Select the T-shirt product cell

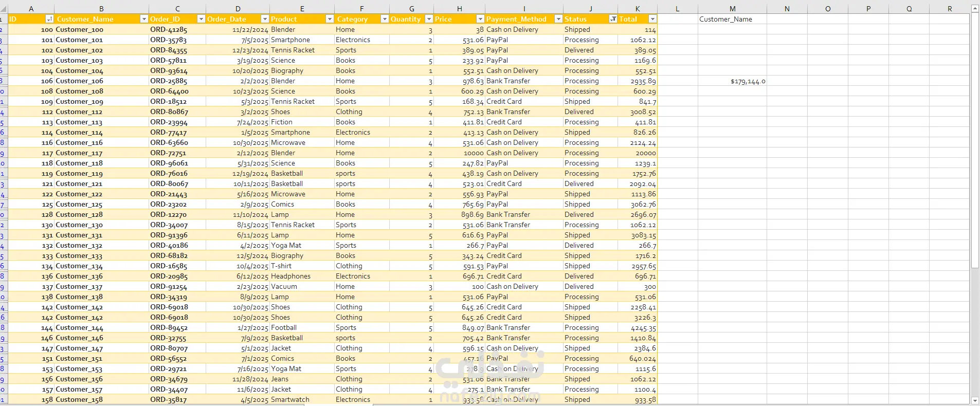click(x=302, y=266)
